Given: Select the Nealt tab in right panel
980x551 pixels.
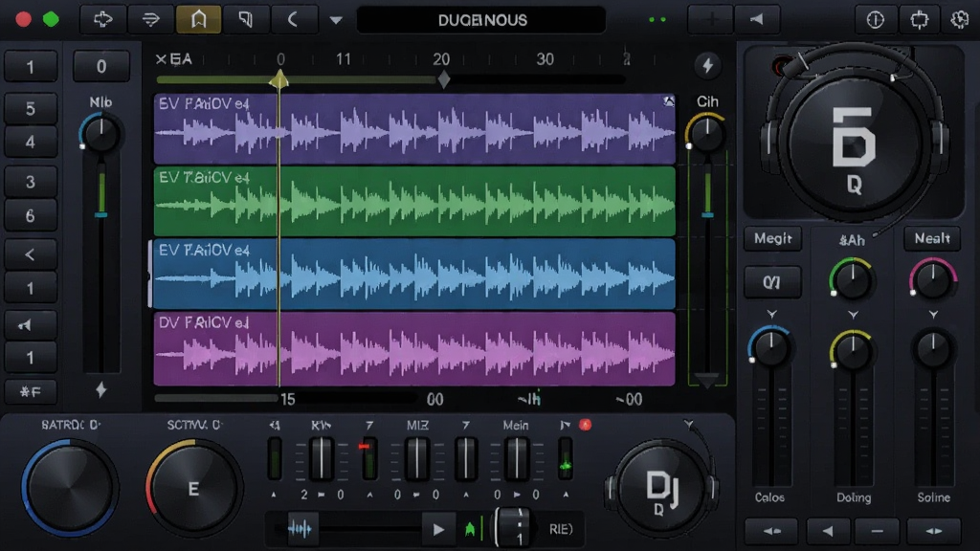Looking at the screenshot, I should click(x=932, y=238).
